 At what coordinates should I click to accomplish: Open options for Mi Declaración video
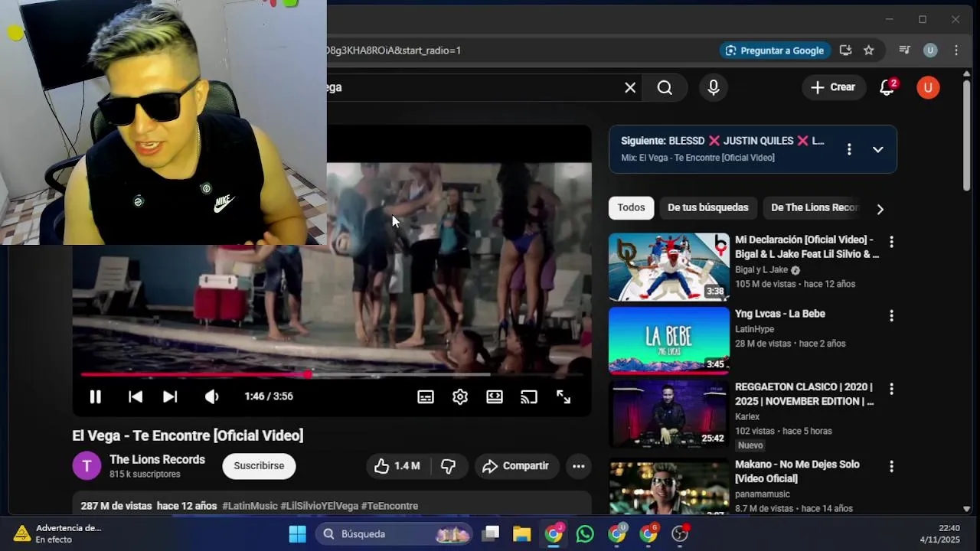coord(891,242)
